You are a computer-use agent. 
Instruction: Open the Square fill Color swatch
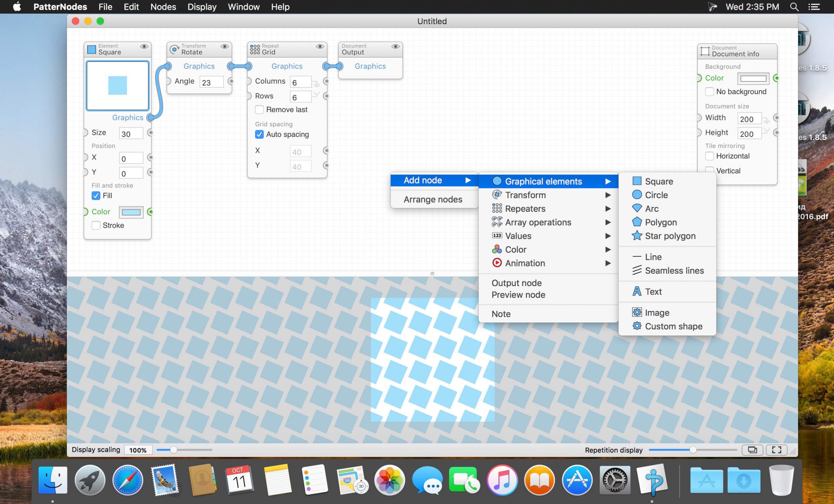(x=131, y=212)
